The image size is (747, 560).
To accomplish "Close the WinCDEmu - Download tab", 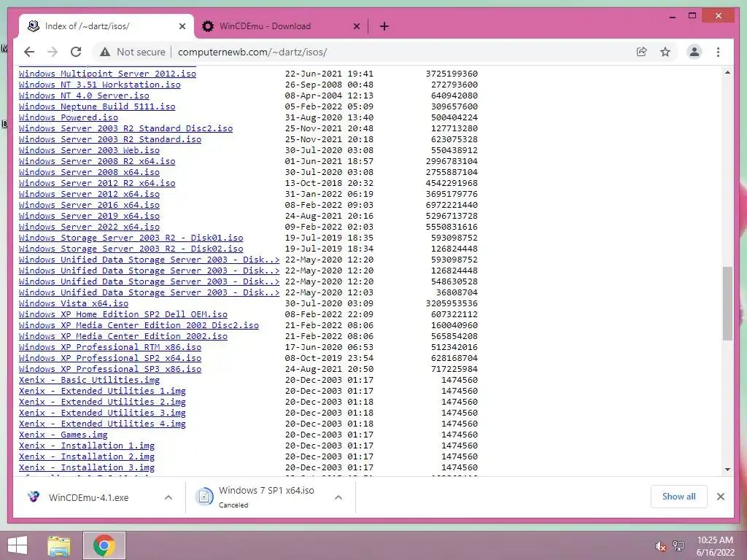I will (x=356, y=26).
